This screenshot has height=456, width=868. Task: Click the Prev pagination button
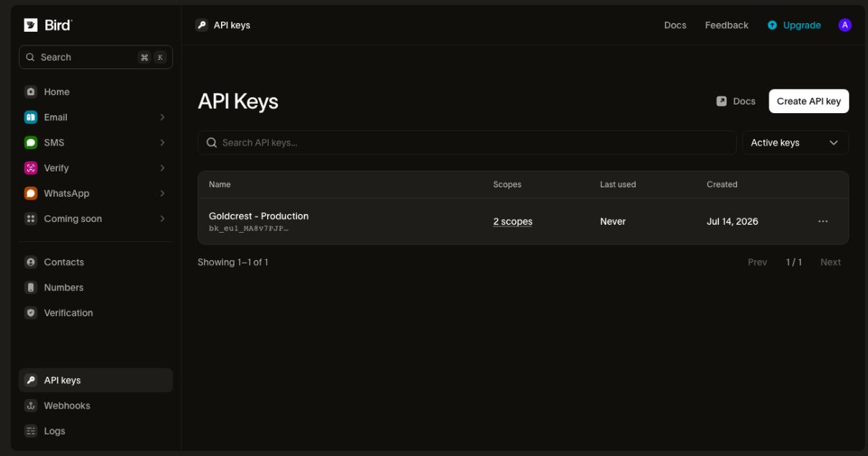[x=757, y=262]
